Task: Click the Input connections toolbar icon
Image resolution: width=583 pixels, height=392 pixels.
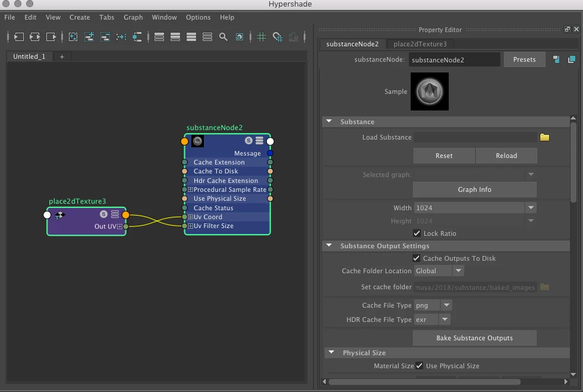Action: (x=18, y=37)
